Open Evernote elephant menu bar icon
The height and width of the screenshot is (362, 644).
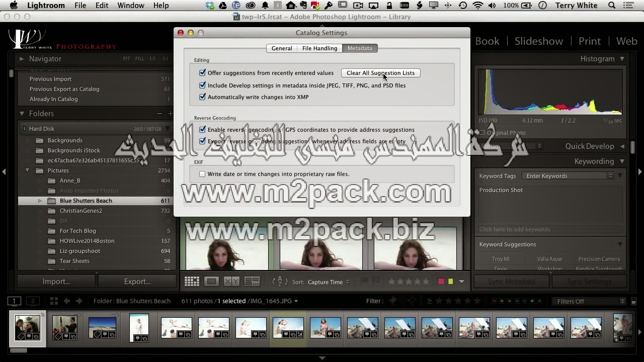[x=303, y=6]
